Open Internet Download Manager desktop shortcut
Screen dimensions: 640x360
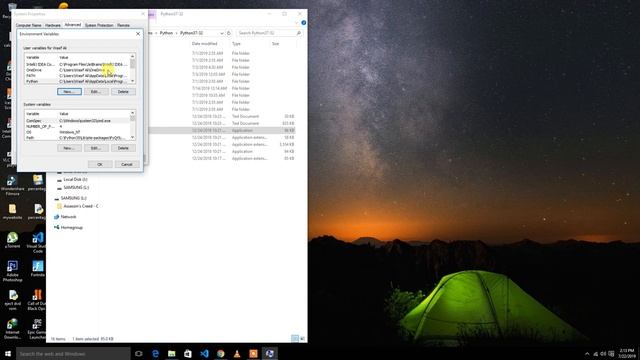pos(12,329)
